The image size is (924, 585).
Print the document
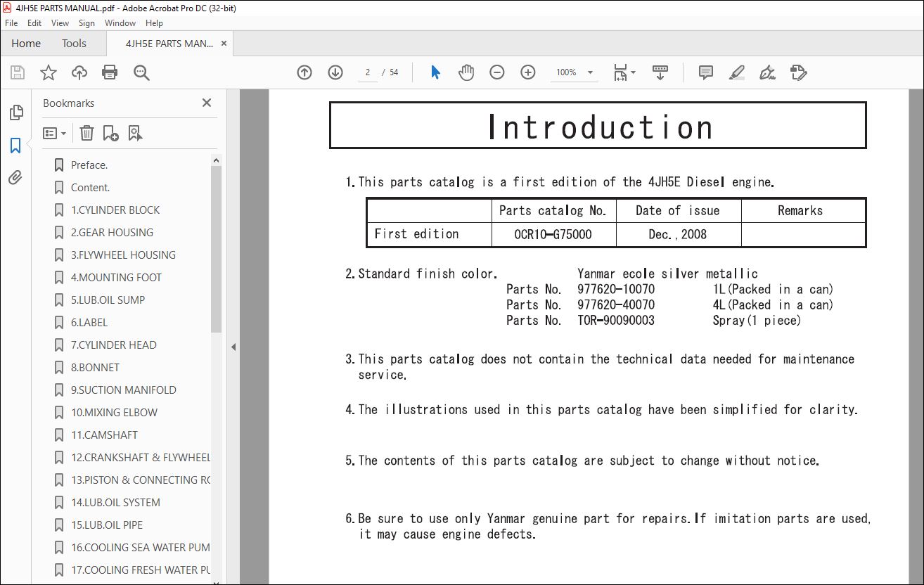coord(110,72)
